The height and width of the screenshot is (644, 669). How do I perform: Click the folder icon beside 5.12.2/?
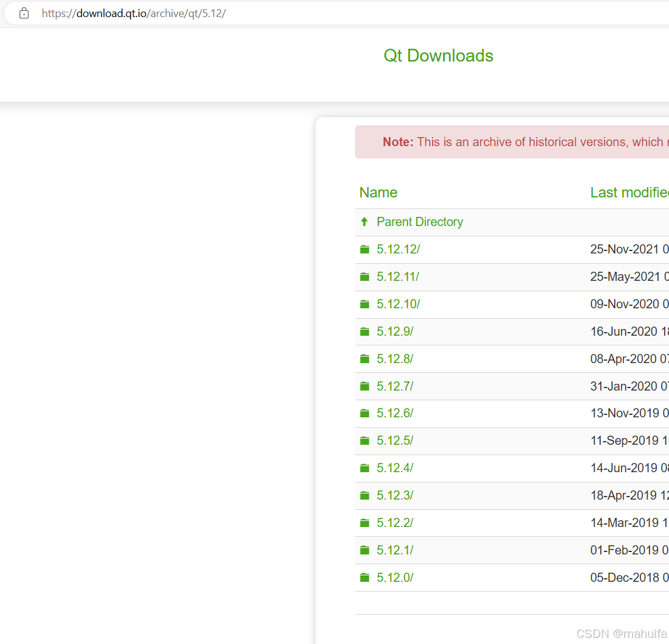click(x=365, y=522)
